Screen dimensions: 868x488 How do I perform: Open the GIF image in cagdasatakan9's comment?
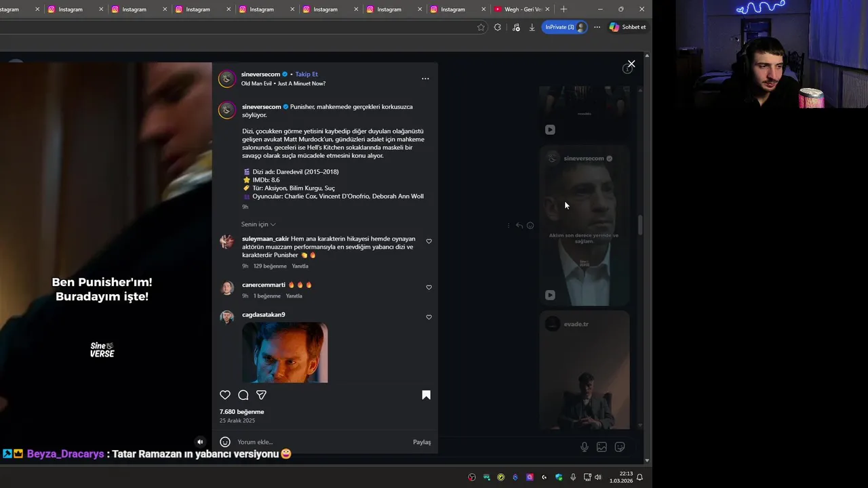tap(285, 352)
